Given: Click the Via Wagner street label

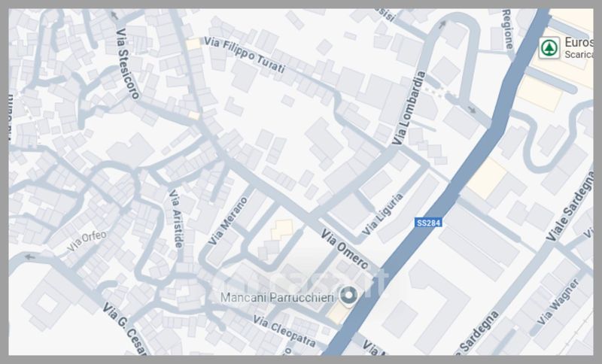Looking at the screenshot, I should tap(558, 302).
